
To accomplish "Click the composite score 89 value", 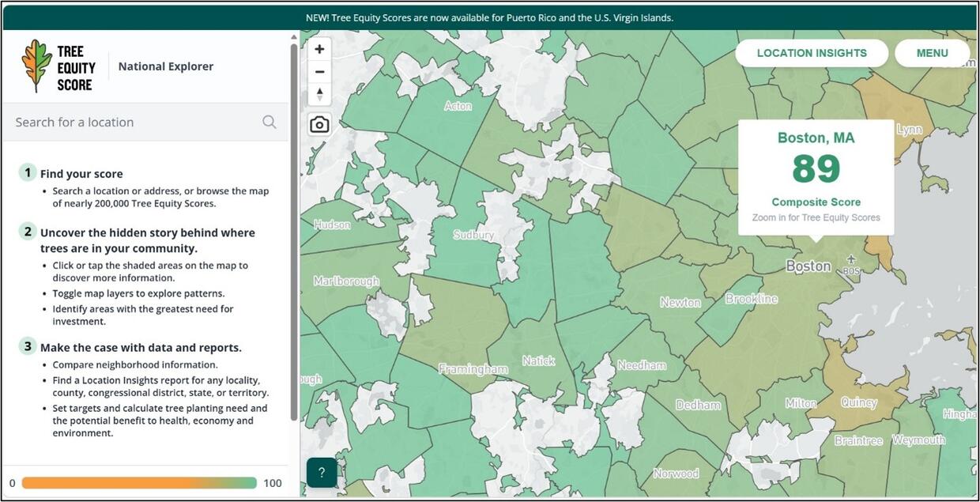I will coord(816,168).
